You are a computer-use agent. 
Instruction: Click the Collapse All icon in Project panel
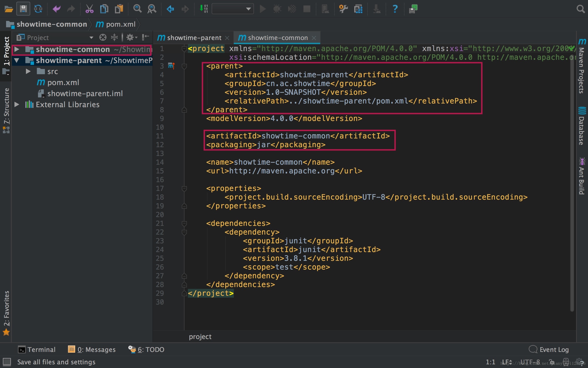click(114, 37)
